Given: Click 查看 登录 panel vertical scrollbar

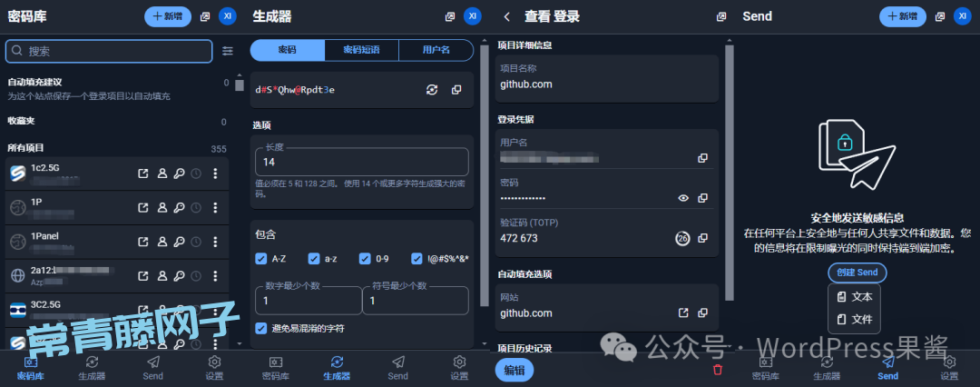Looking at the screenshot, I should tap(729, 173).
